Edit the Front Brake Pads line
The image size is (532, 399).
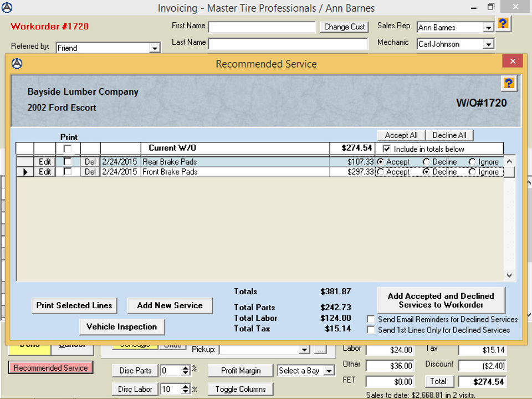[45, 172]
